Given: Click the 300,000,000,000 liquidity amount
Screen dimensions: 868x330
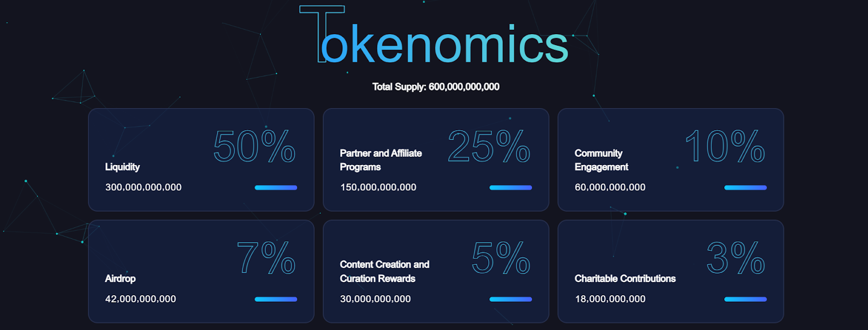Looking at the screenshot, I should (x=143, y=187).
